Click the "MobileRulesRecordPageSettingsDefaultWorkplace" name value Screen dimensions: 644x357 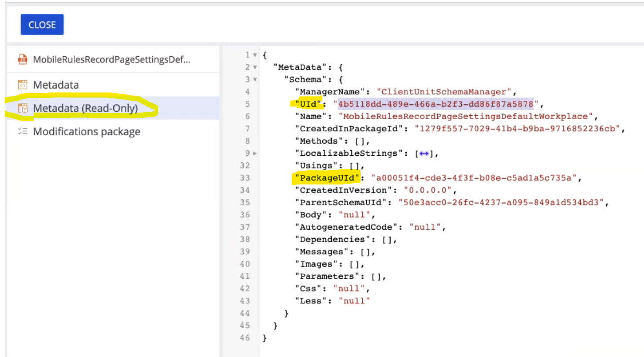(466, 117)
